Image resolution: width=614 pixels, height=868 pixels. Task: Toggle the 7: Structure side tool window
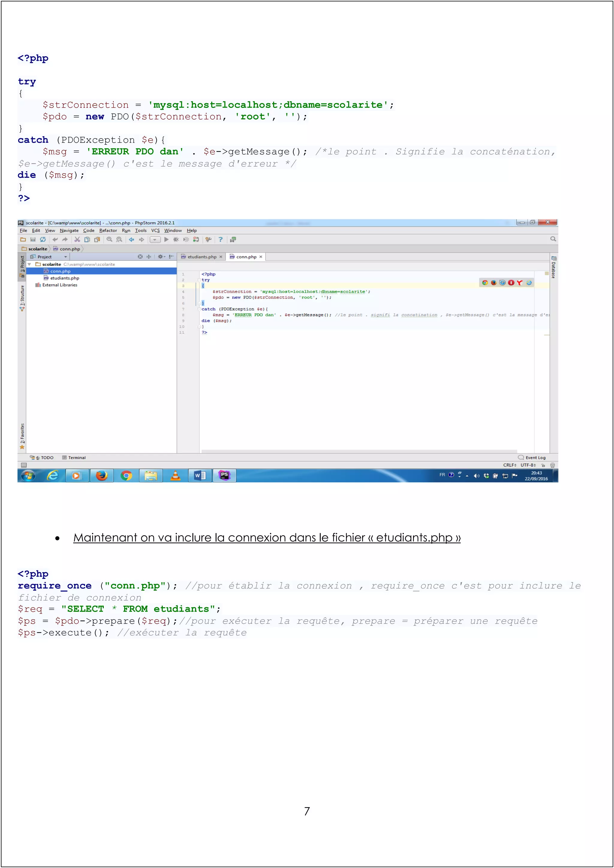pos(22,298)
